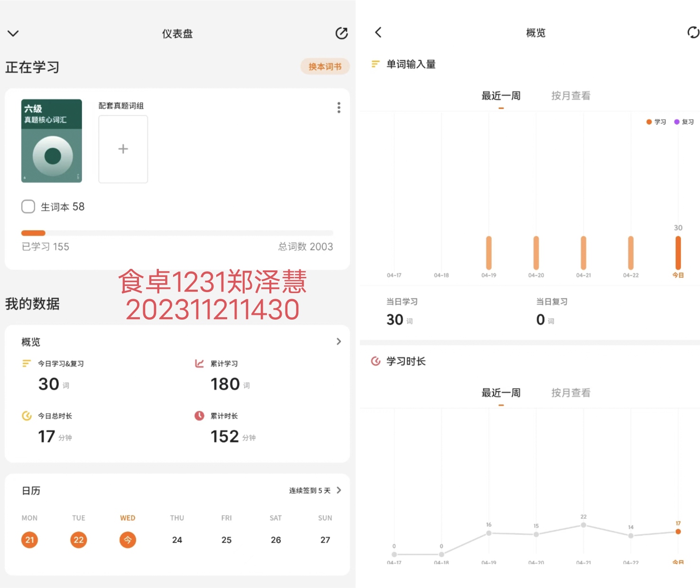The height and width of the screenshot is (588, 700).
Task: Refresh the overview using the circular arrow icon
Action: point(693,32)
